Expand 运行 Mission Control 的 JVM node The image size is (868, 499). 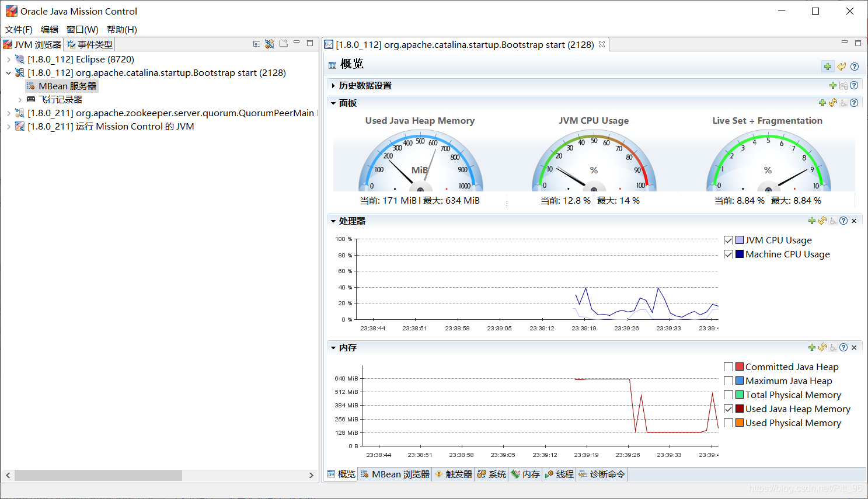click(8, 127)
